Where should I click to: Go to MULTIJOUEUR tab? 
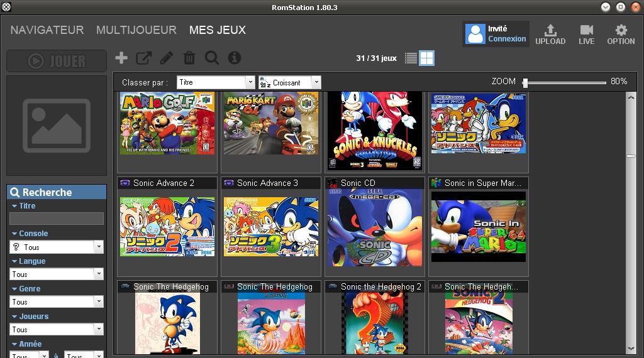pos(136,30)
